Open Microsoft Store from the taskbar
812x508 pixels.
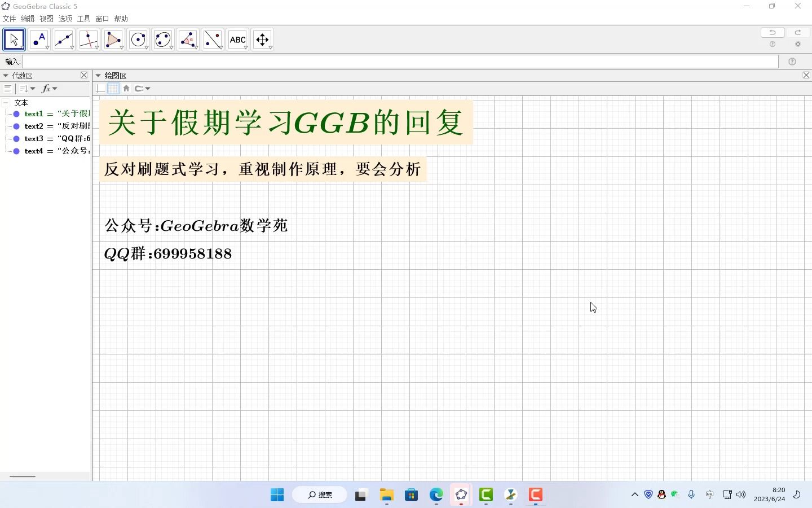click(411, 495)
